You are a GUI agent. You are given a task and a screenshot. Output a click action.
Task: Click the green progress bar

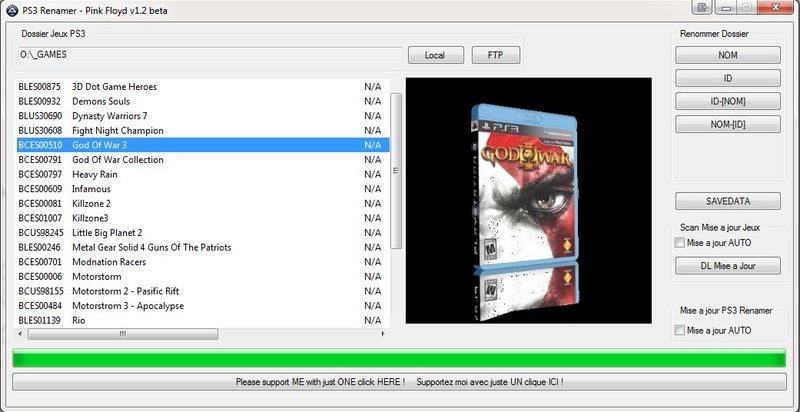point(399,358)
